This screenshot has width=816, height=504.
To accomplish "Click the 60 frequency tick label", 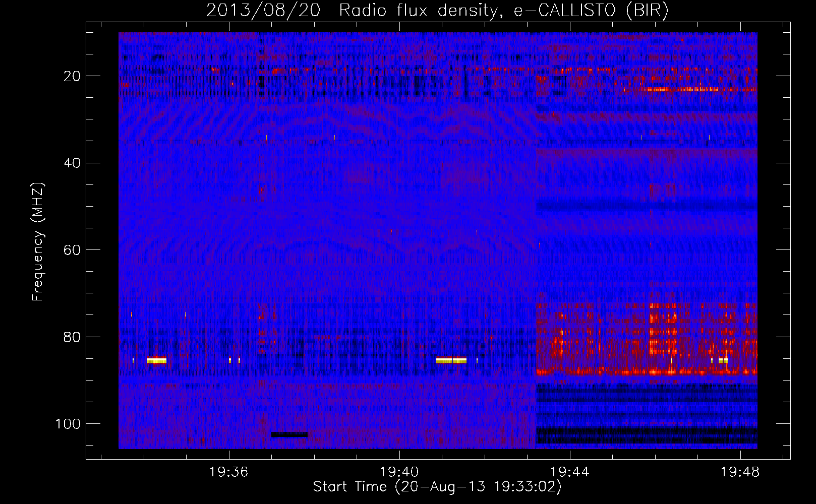I will (x=72, y=250).
